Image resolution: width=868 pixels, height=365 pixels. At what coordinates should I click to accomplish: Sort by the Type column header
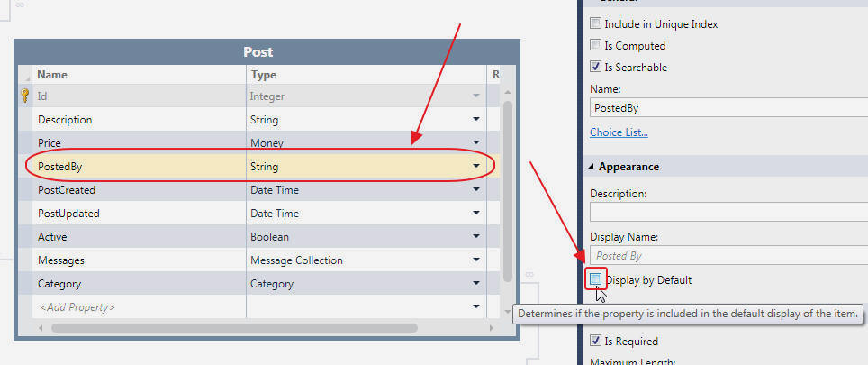(366, 75)
